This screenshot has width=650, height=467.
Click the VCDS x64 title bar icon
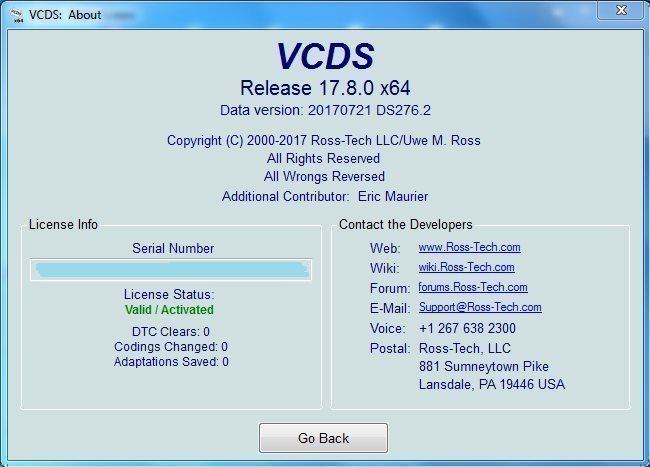point(17,15)
